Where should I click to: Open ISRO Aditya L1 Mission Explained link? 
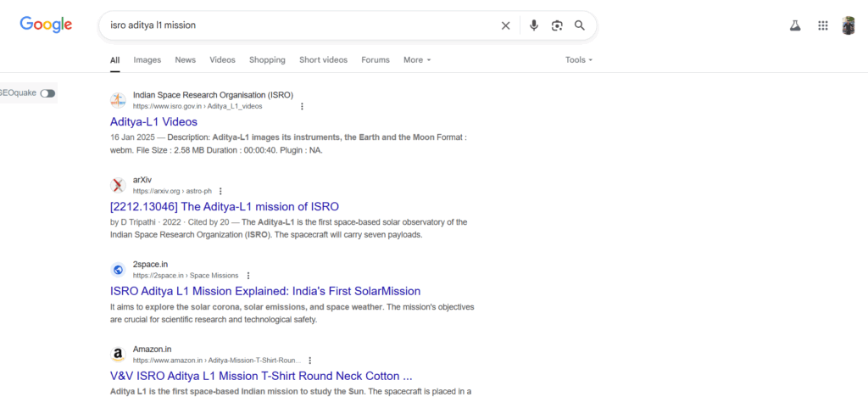tap(265, 291)
